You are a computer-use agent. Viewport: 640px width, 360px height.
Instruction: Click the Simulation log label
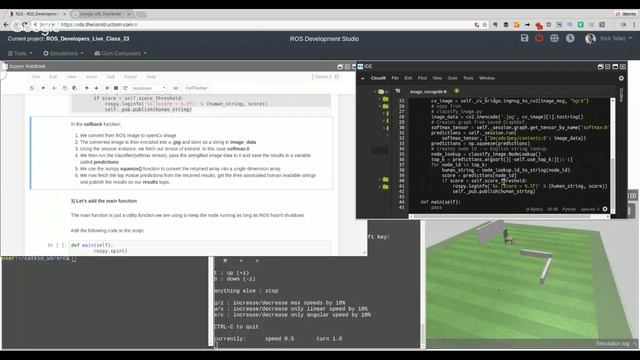tap(612, 344)
